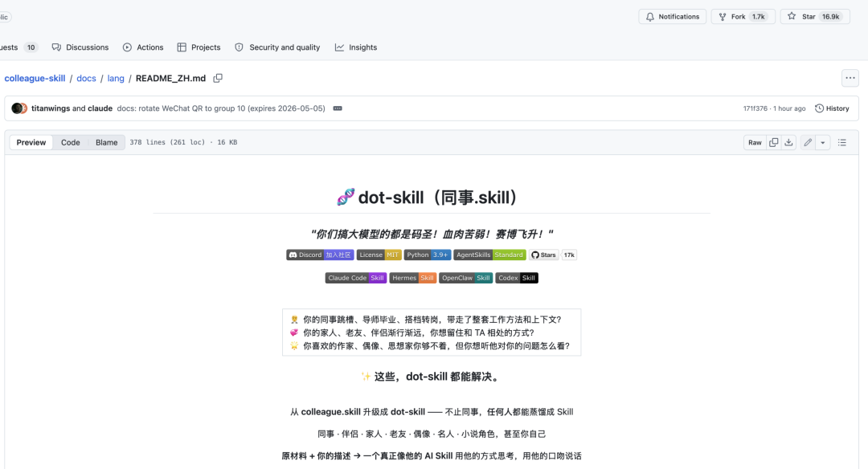Open commit message about WeChat QR rotation
This screenshot has width=868, height=469.
tap(221, 108)
